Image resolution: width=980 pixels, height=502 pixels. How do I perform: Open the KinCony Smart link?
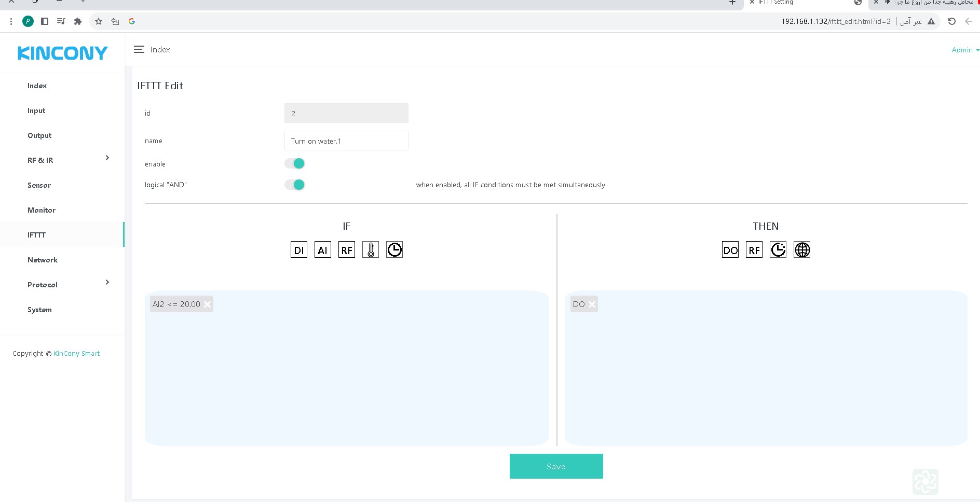[x=76, y=354]
